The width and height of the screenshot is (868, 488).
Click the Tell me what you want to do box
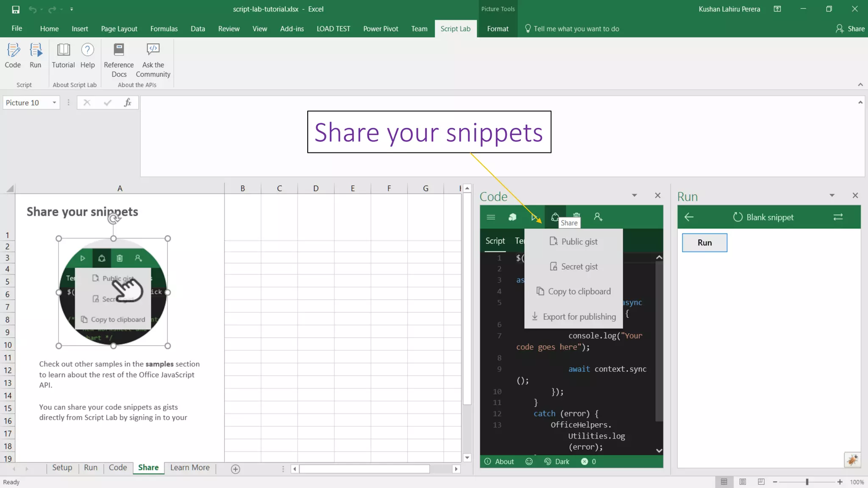tap(572, 28)
